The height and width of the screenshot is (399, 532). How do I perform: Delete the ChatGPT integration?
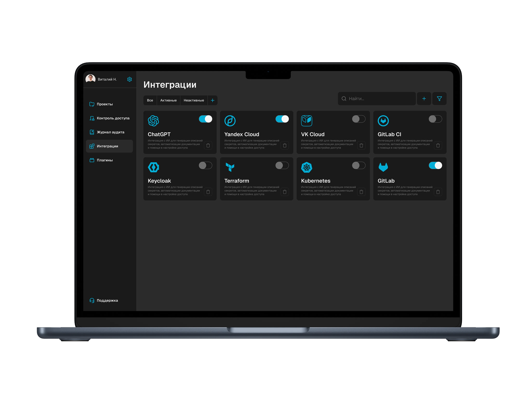pyautogui.click(x=208, y=145)
